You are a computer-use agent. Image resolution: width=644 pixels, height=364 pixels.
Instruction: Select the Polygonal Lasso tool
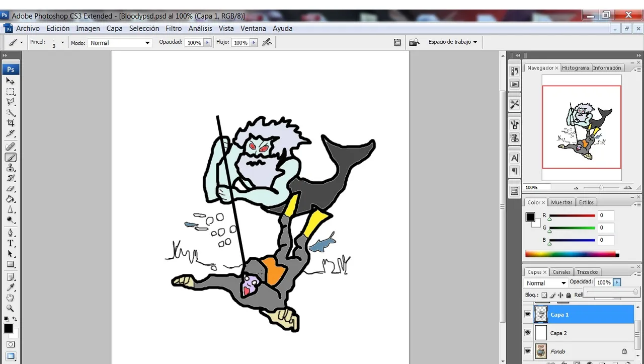pos(10,102)
